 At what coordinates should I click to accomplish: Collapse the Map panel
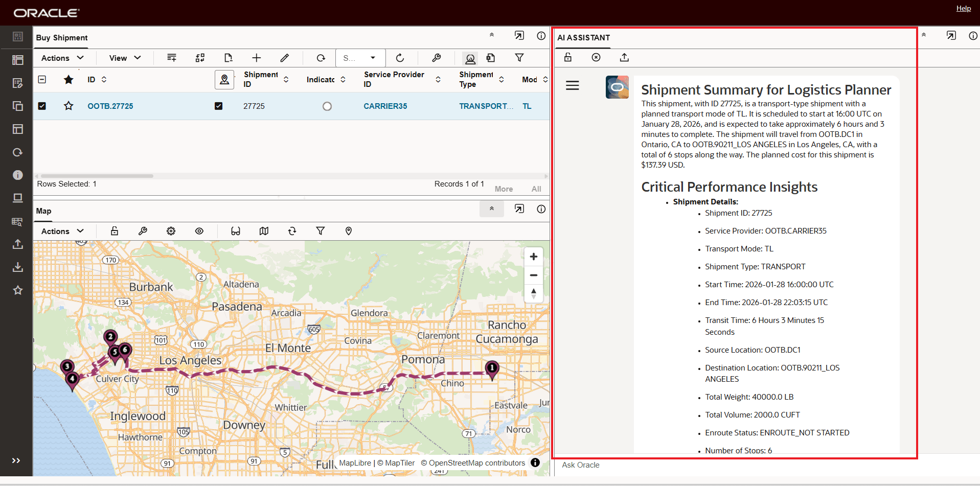492,209
